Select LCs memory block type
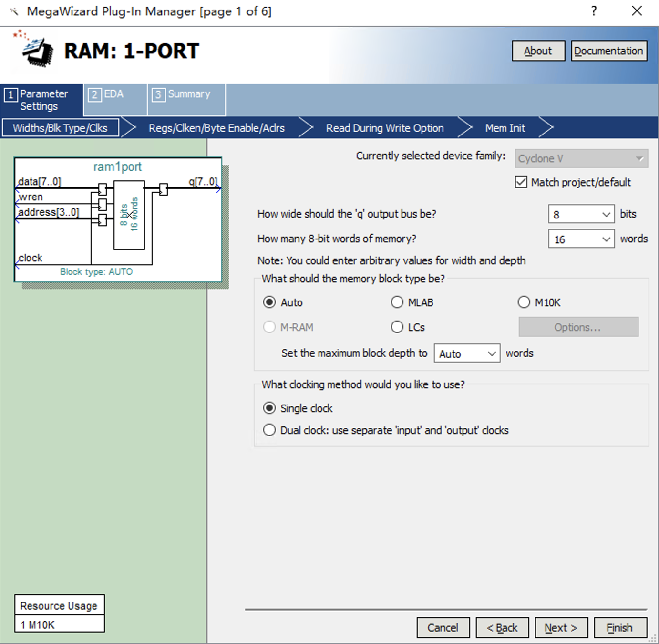The height and width of the screenshot is (644, 659). (397, 327)
